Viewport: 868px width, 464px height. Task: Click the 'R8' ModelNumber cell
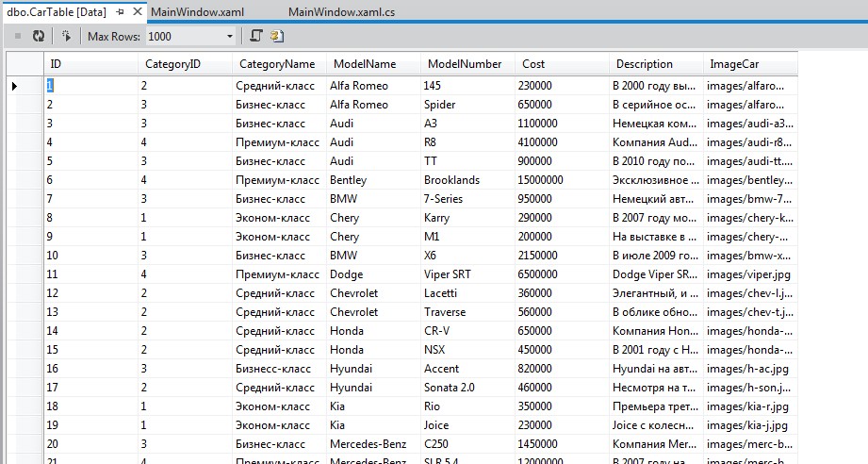pyautogui.click(x=467, y=142)
